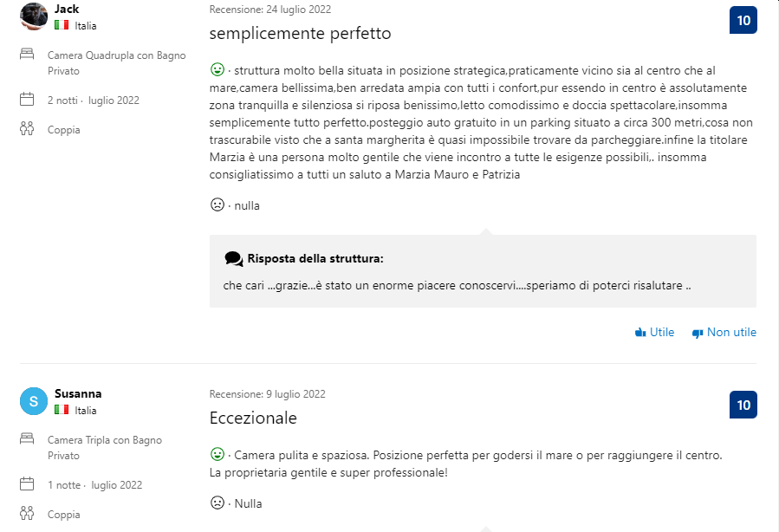The height and width of the screenshot is (532, 779).
Task: Click the speech bubble icon in the property response
Action: [x=233, y=259]
